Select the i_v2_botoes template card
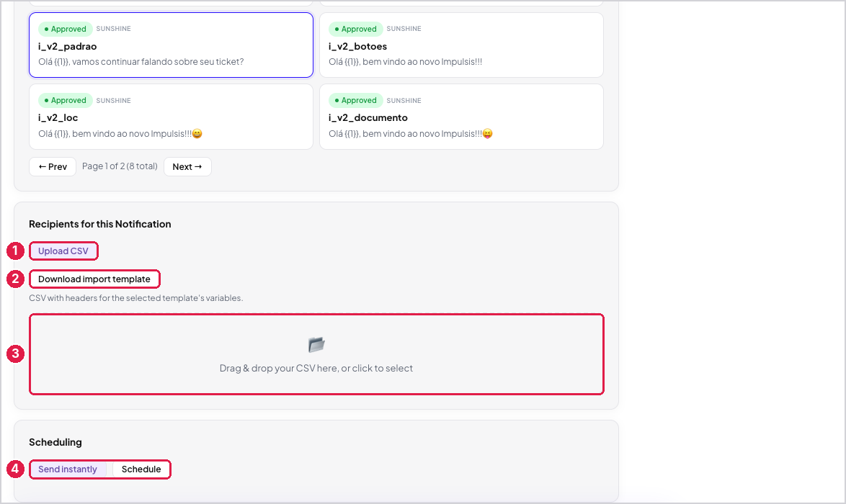The width and height of the screenshot is (846, 504). 461,45
